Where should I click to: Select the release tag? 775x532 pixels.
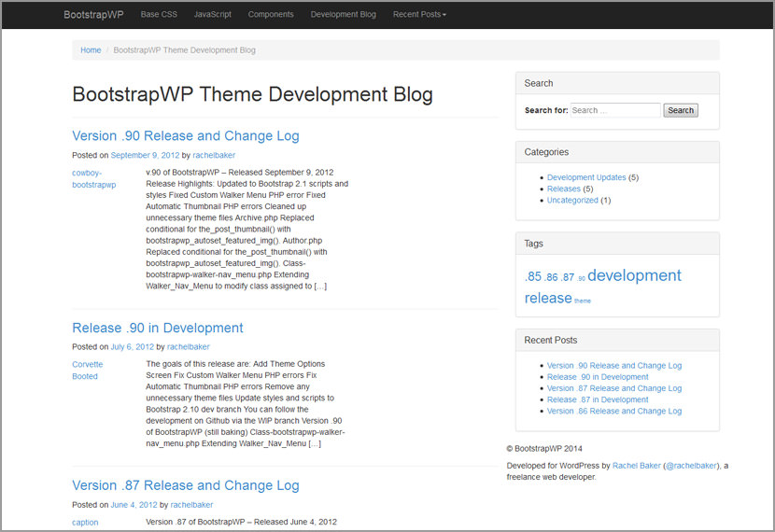click(x=548, y=298)
